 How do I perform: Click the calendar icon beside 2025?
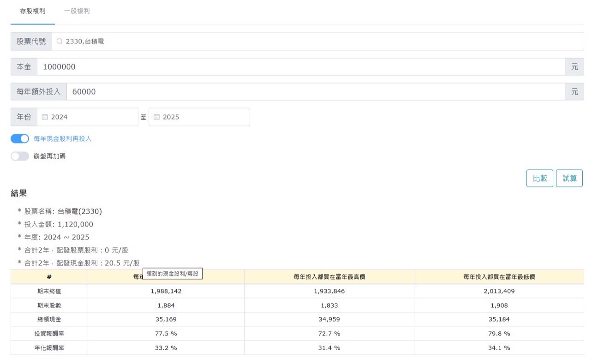point(156,117)
